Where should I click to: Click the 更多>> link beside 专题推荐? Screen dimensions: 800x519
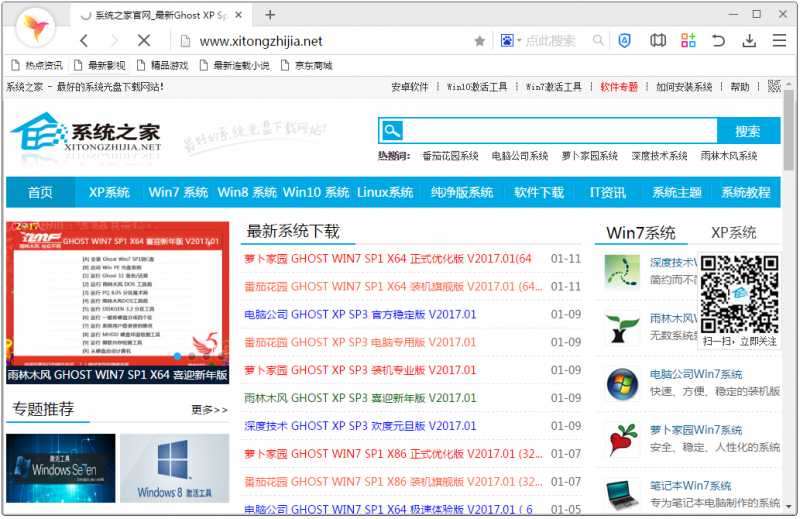(x=210, y=410)
